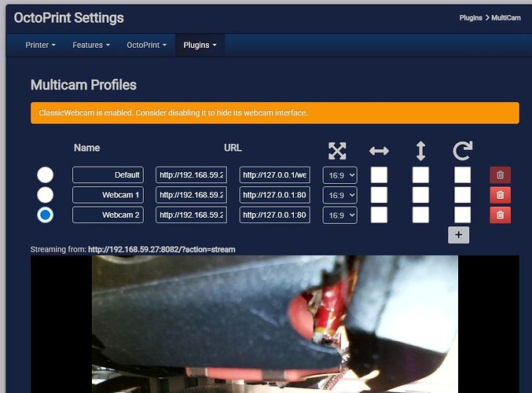532x393 pixels.
Task: Edit the Webcam 1 name field
Action: (108, 194)
